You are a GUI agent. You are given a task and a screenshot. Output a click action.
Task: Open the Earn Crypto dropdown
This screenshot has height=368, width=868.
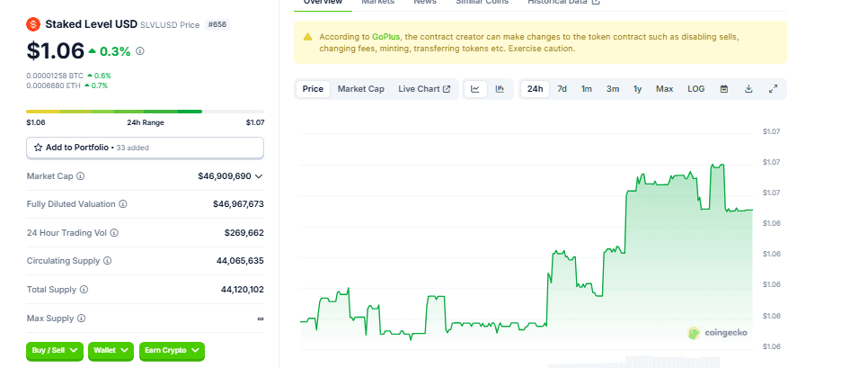click(x=172, y=350)
